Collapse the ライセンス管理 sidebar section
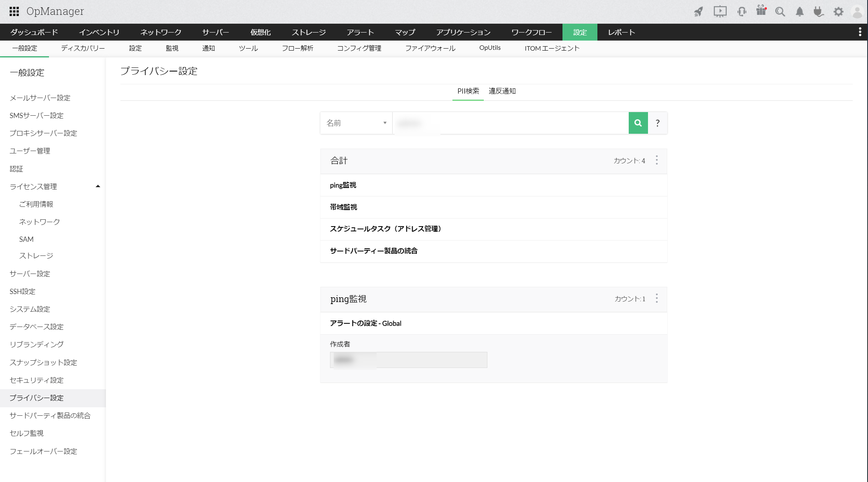This screenshot has width=868, height=482. coord(97,186)
